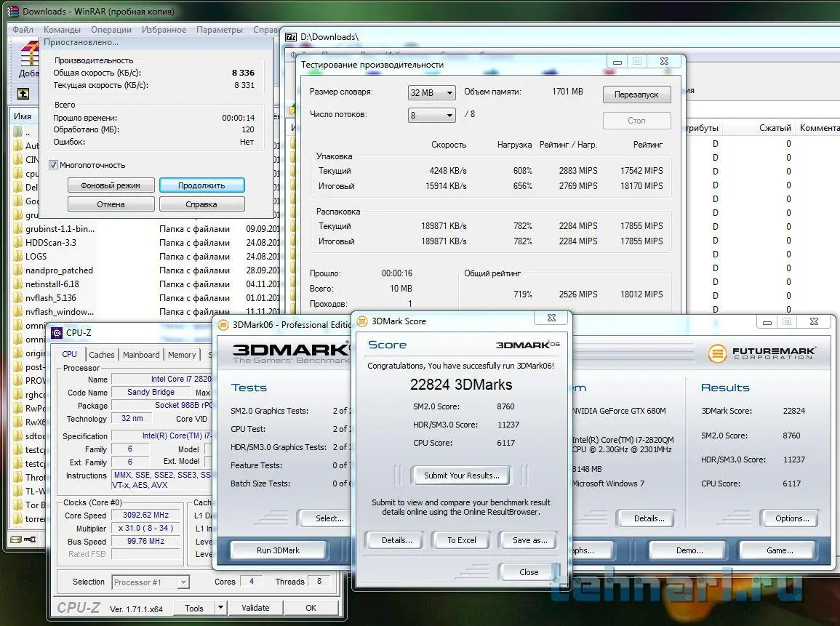
Task: Click the Core Speed 3092.62 MHz field
Action: (145, 515)
